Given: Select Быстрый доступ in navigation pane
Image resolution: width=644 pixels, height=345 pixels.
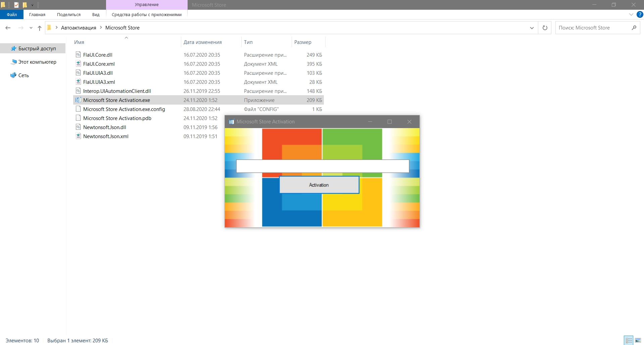Looking at the screenshot, I should coord(37,49).
